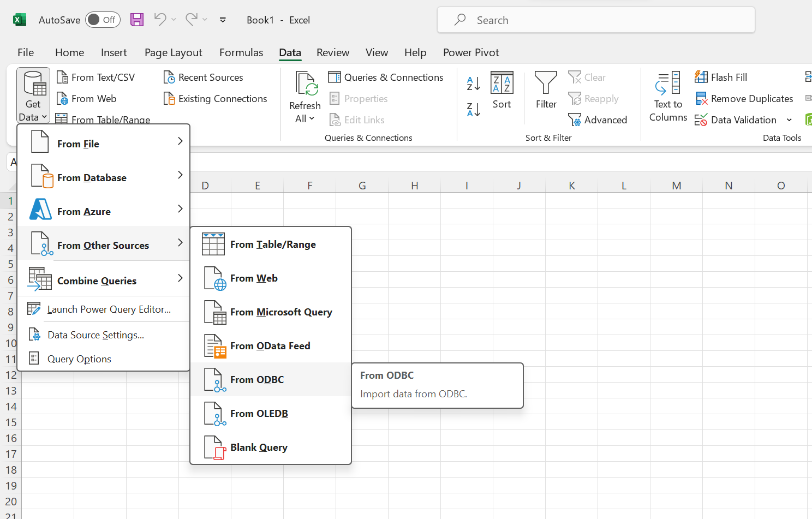Click the Undo arrow icon
Image resolution: width=812 pixels, height=519 pixels.
[x=160, y=20]
